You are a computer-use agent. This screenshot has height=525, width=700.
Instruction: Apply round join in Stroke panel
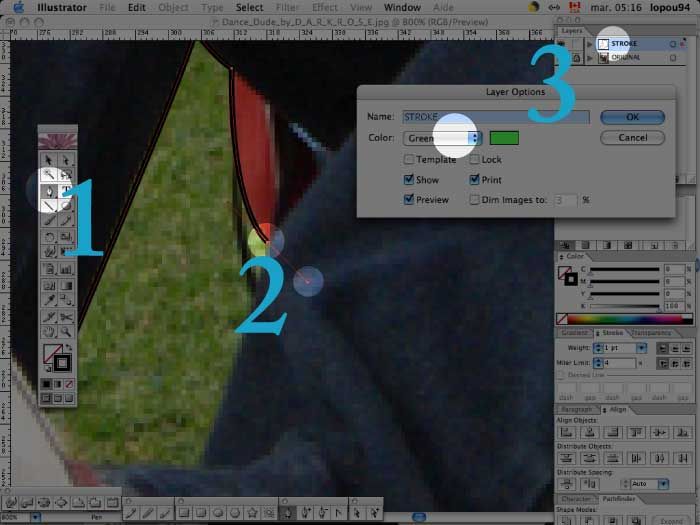(675, 364)
